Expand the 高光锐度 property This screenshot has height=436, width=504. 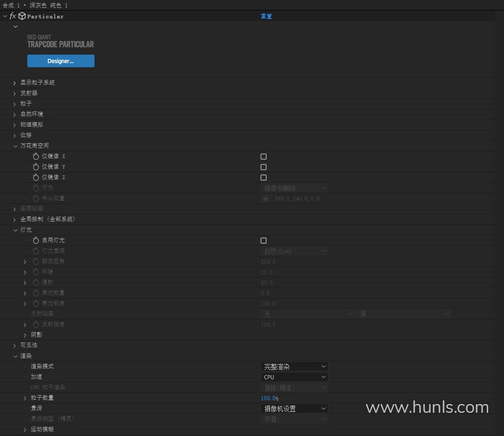(25, 304)
